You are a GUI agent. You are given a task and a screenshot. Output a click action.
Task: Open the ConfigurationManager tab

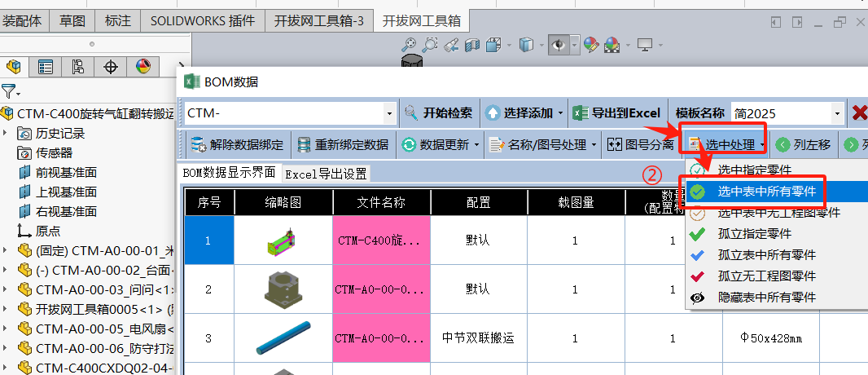(77, 68)
